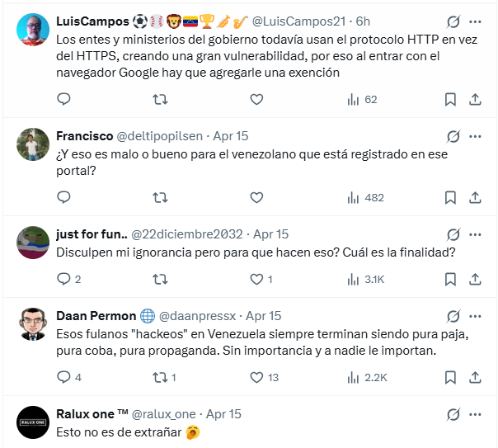Screen dimensions: 498x448
Task: Click Ralux one's profile avatar
Action: click(x=32, y=422)
